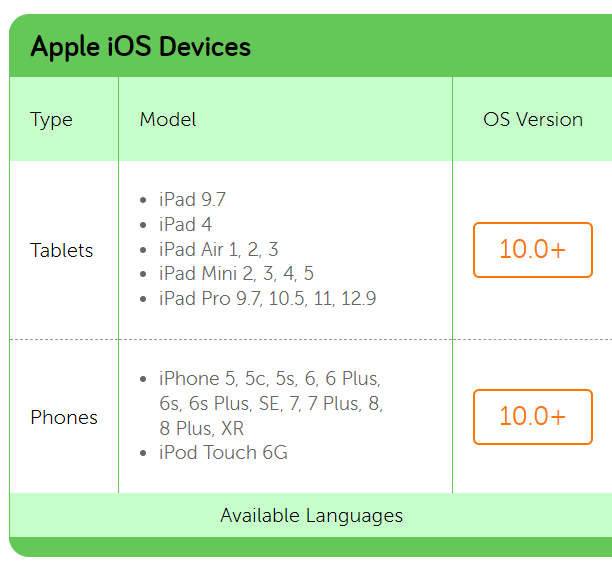
Task: Click the OS Version column header
Action: [533, 119]
